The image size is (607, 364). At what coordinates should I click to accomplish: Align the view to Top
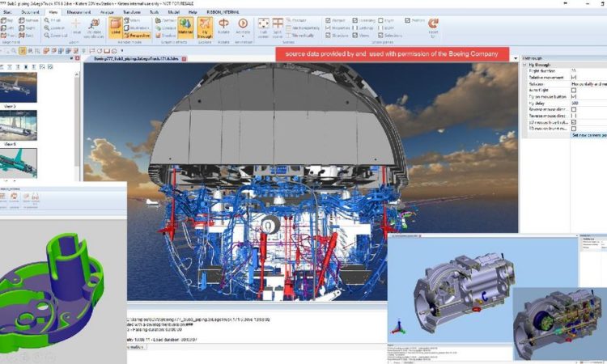[x=7, y=20]
